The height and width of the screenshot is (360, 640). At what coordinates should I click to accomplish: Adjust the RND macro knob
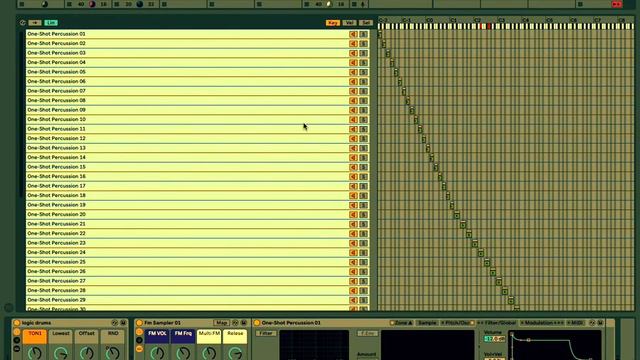113,353
